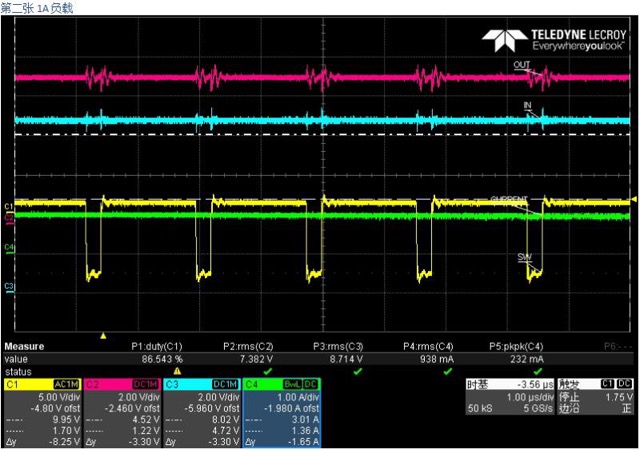Click the green check status under P4
The height and width of the screenshot is (450, 640).
coord(448,371)
